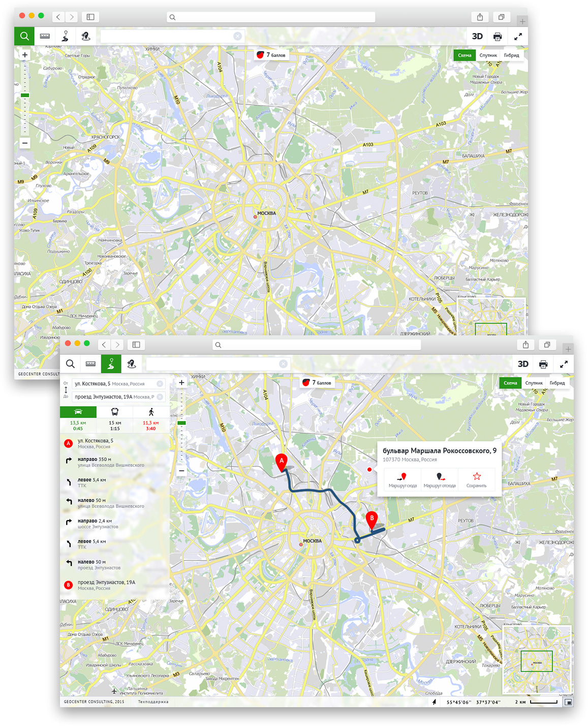
Task: Open geolocation map icon in front window
Action: (131, 364)
